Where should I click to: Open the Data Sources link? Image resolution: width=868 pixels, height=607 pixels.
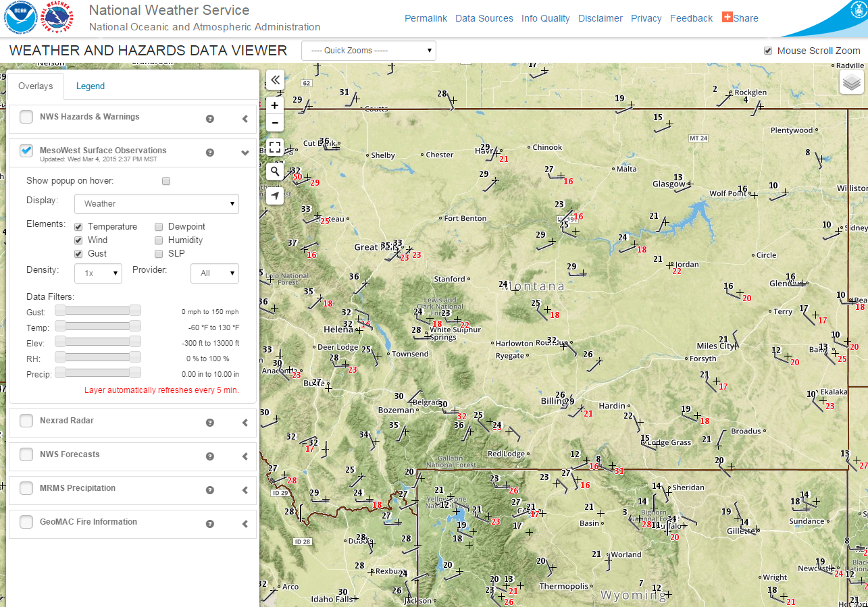(484, 18)
